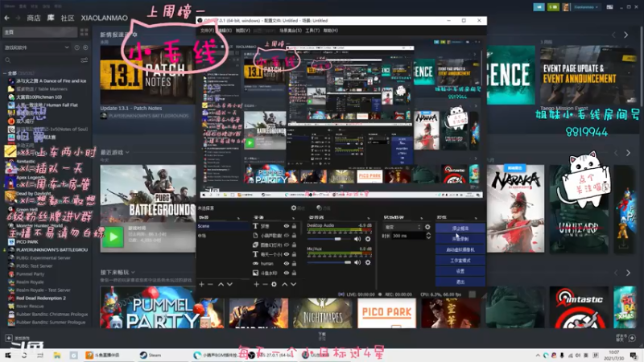Advance news carousel with right arrow

[x=626, y=35]
